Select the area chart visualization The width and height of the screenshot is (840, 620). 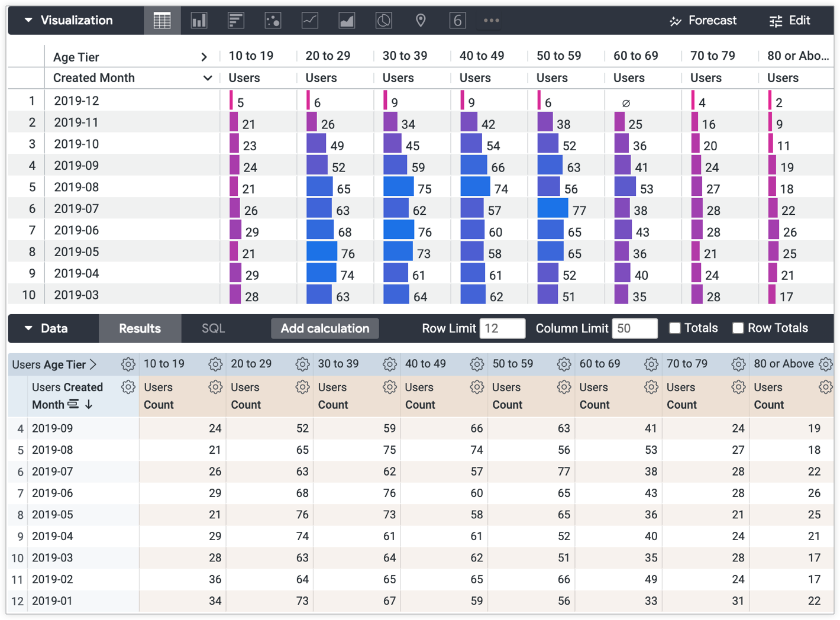(x=347, y=20)
